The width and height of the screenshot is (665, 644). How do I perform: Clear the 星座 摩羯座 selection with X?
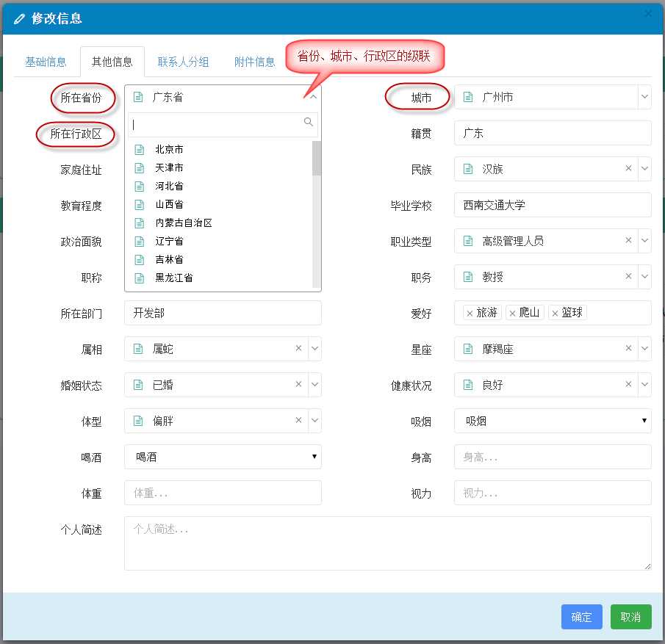pos(628,348)
